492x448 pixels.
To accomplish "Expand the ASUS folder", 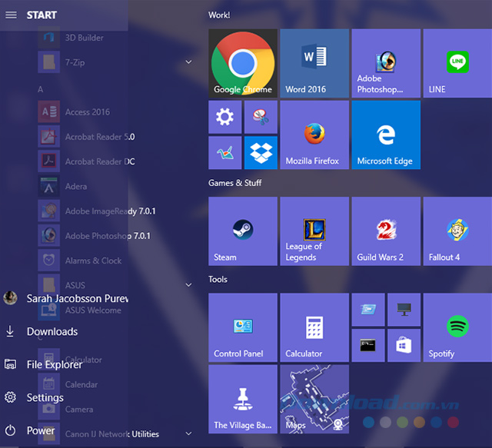I will click(188, 285).
